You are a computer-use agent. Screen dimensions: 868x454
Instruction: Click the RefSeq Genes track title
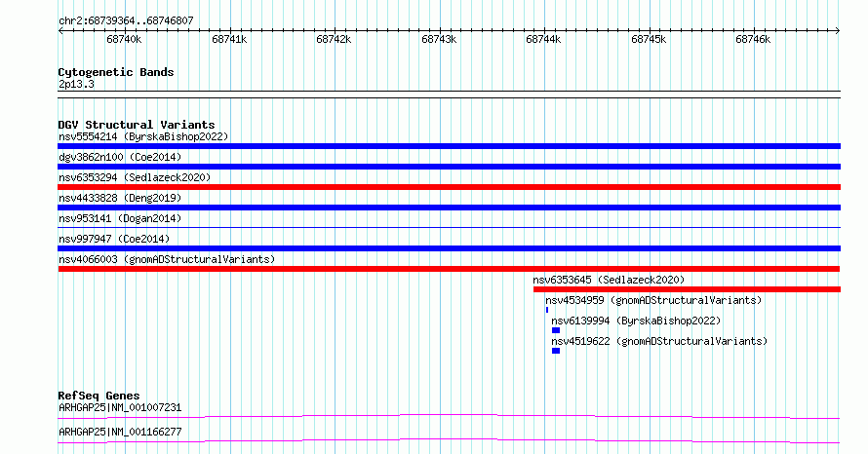(99, 396)
